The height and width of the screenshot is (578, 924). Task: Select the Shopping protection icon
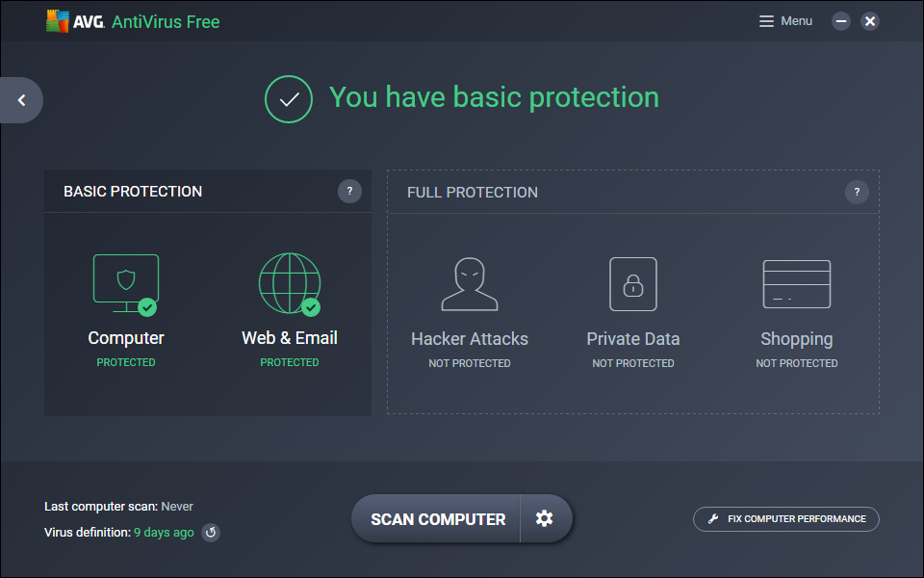coord(796,282)
